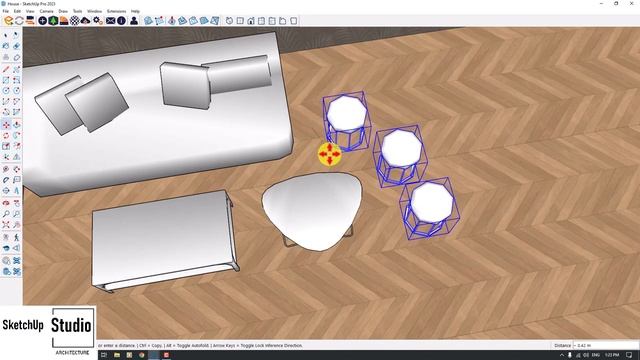Select the Rotated Rectangle tool
640x360 pixels.
click(17, 80)
